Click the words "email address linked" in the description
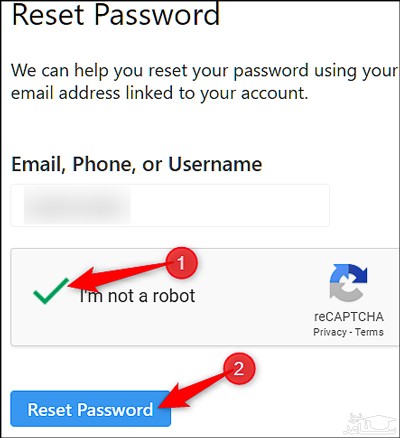 (92, 93)
